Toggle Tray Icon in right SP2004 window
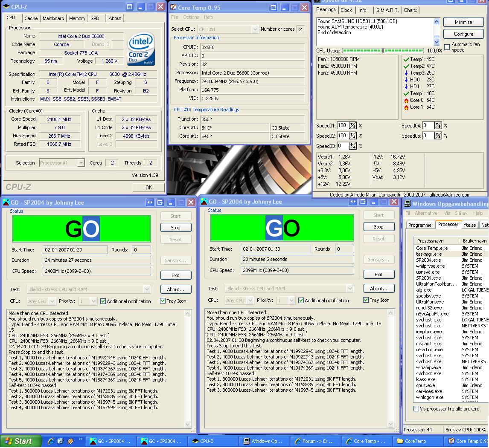The image size is (489, 448). click(366, 300)
